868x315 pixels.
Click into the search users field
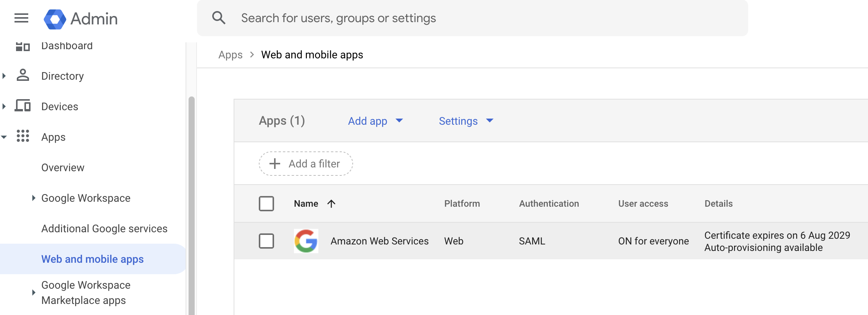[x=473, y=18]
